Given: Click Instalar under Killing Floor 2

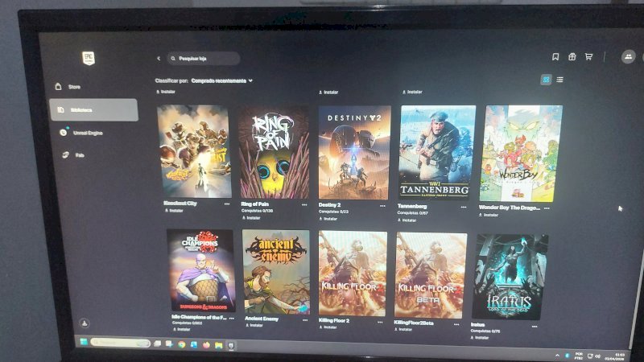Looking at the screenshot, I should [x=328, y=327].
